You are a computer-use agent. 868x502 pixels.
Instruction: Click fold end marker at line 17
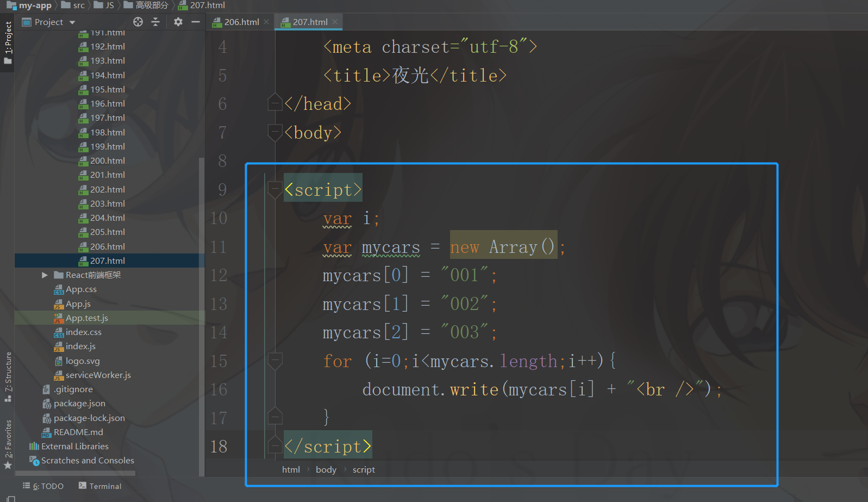click(x=275, y=416)
